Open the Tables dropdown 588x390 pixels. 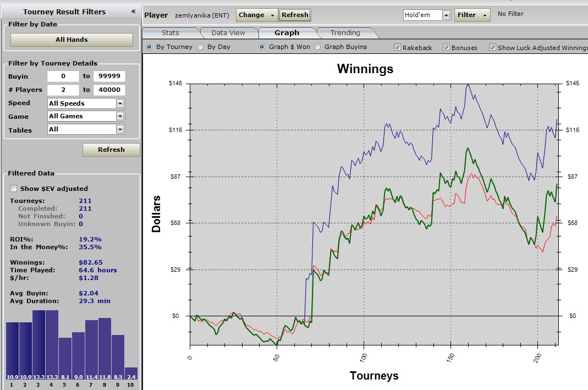(120, 129)
